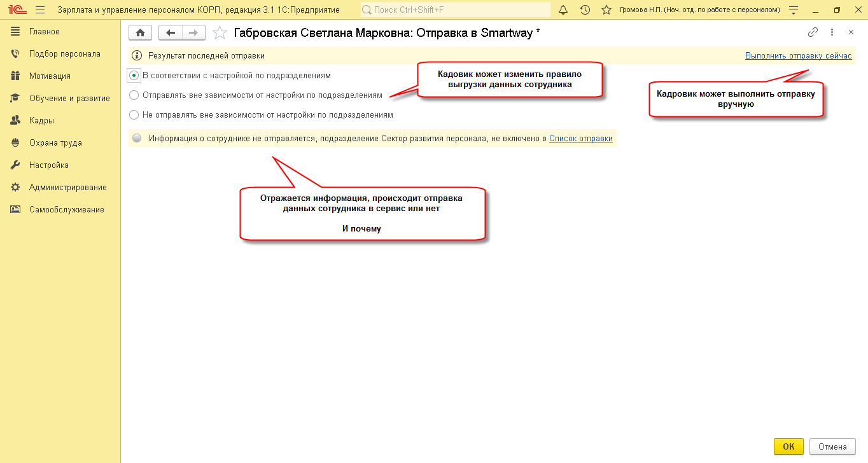The image size is (868, 463).
Task: Click user name Громова Н.П. in title bar
Action: [699, 10]
